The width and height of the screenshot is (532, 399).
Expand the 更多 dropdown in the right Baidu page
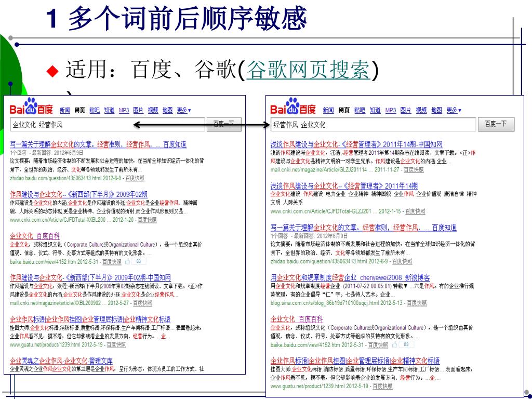tap(454, 110)
